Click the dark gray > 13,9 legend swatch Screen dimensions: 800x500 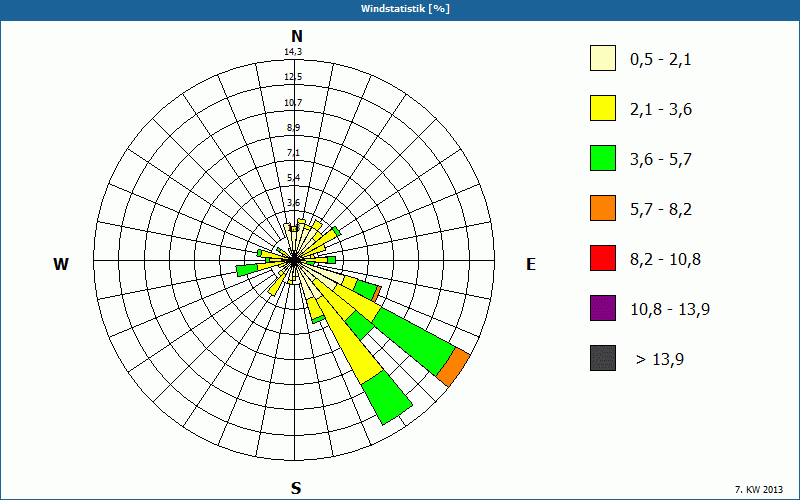(603, 358)
